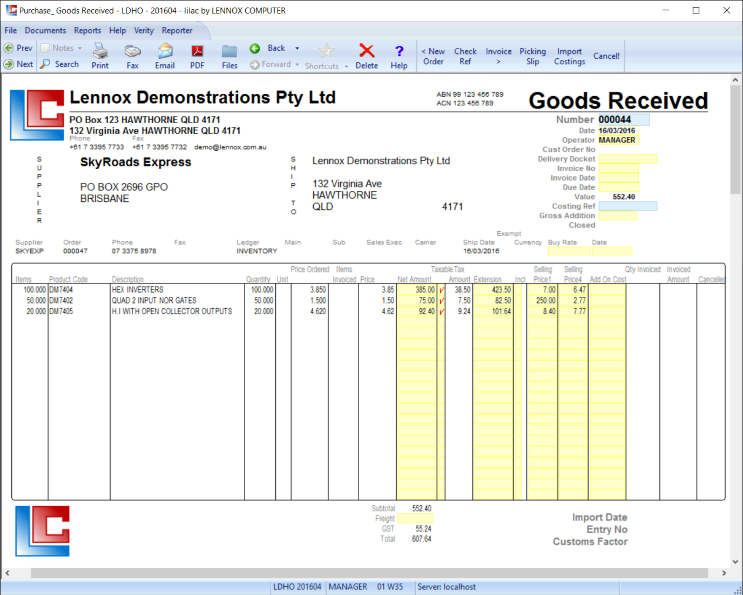This screenshot has width=743, height=595.
Task: Click the Date field 16/03/2016
Action: point(618,130)
